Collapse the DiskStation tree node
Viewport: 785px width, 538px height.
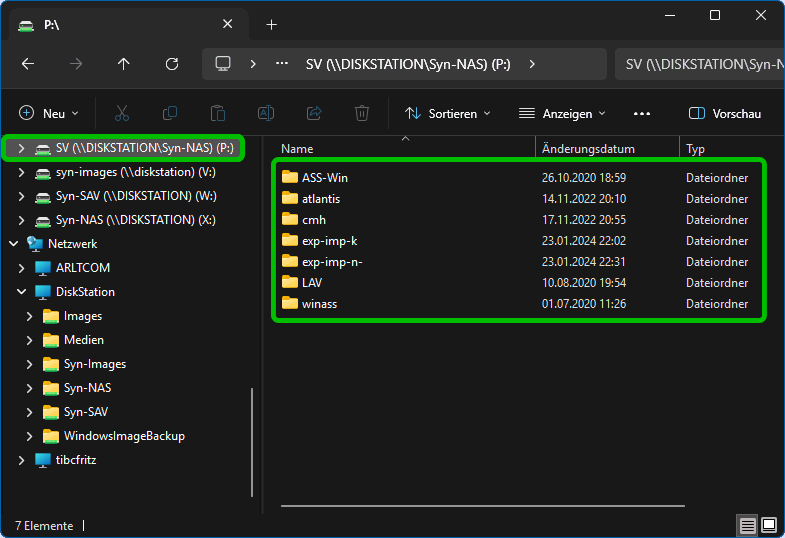[21, 292]
